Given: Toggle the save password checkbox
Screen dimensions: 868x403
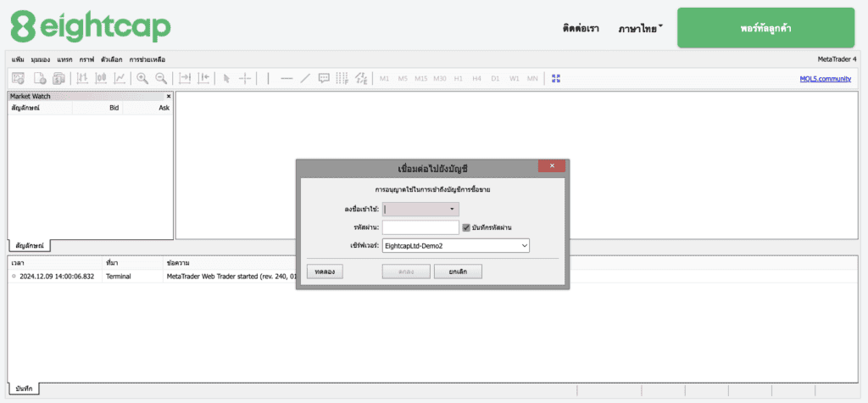Looking at the screenshot, I should [x=466, y=227].
